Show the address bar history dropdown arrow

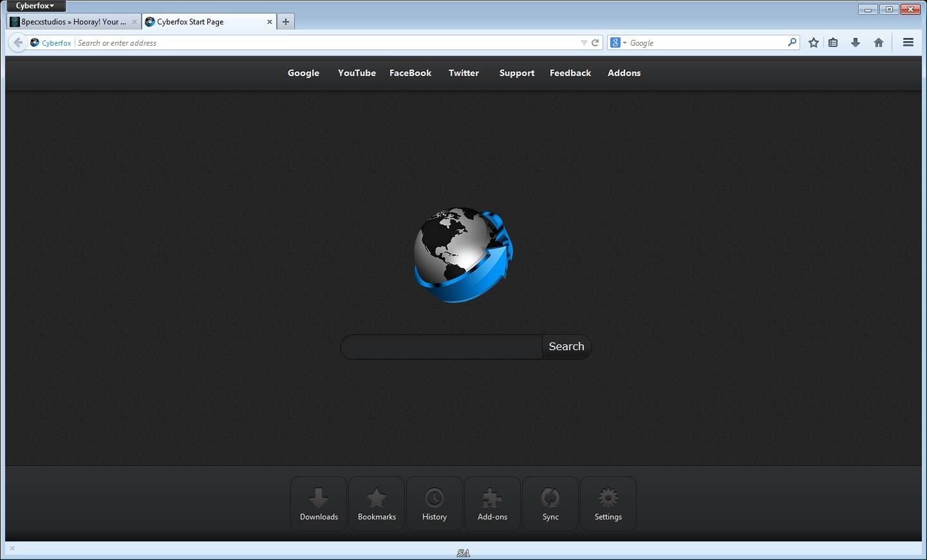pyautogui.click(x=584, y=43)
